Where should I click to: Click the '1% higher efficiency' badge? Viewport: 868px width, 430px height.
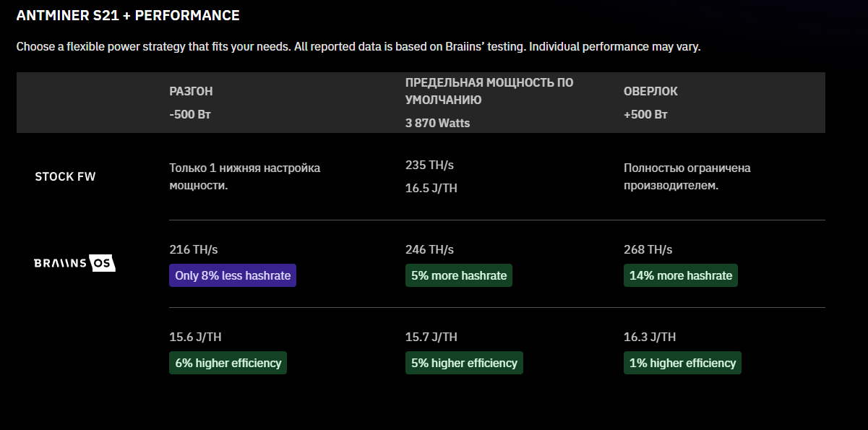tap(682, 363)
